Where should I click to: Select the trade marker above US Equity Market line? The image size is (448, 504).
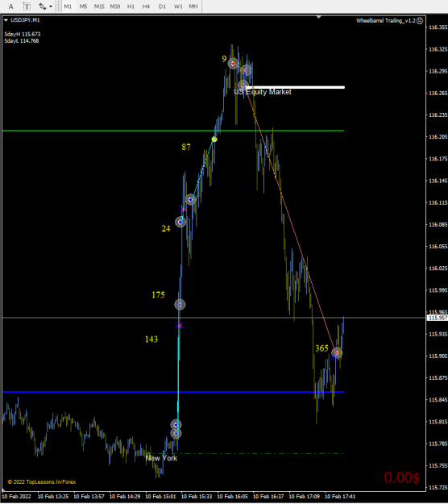coord(243,85)
